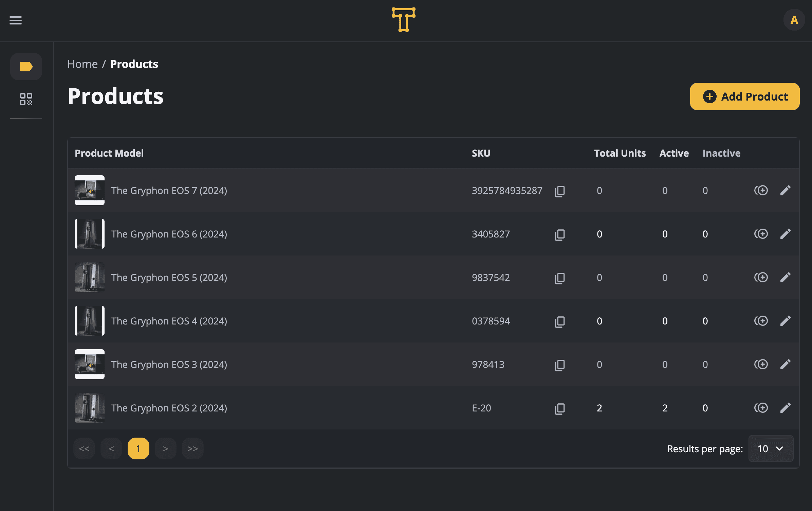Click the Add Product button
Screen dimensions: 812x511
tap(745, 96)
